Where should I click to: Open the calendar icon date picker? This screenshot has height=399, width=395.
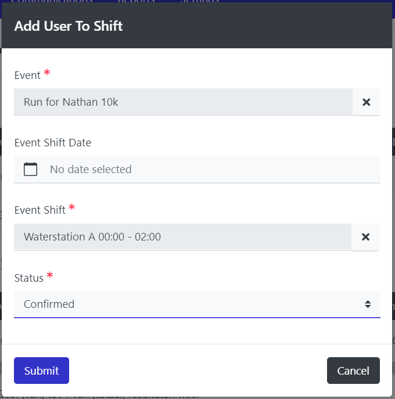[x=30, y=169]
